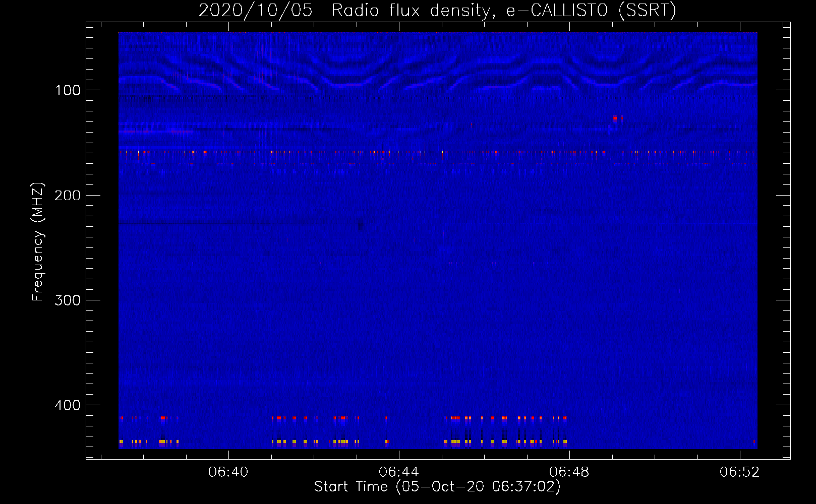Click the '300' frequency tick label
Viewport: 816px width, 504px height.
(x=68, y=300)
